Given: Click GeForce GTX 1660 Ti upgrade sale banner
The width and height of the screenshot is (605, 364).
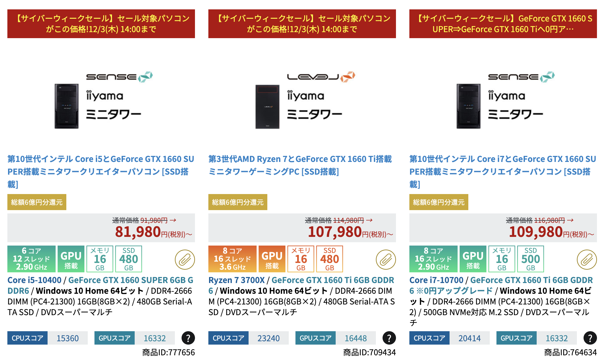Looking at the screenshot, I should click(x=503, y=24).
